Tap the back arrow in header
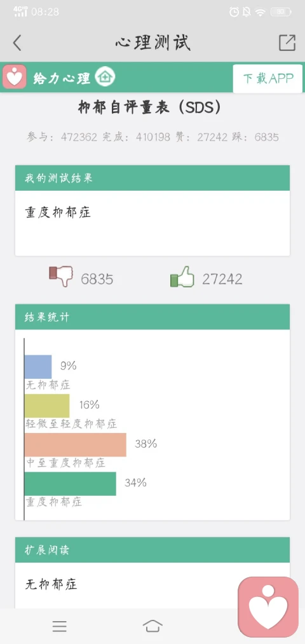The width and height of the screenshot is (305, 644). pyautogui.click(x=17, y=43)
